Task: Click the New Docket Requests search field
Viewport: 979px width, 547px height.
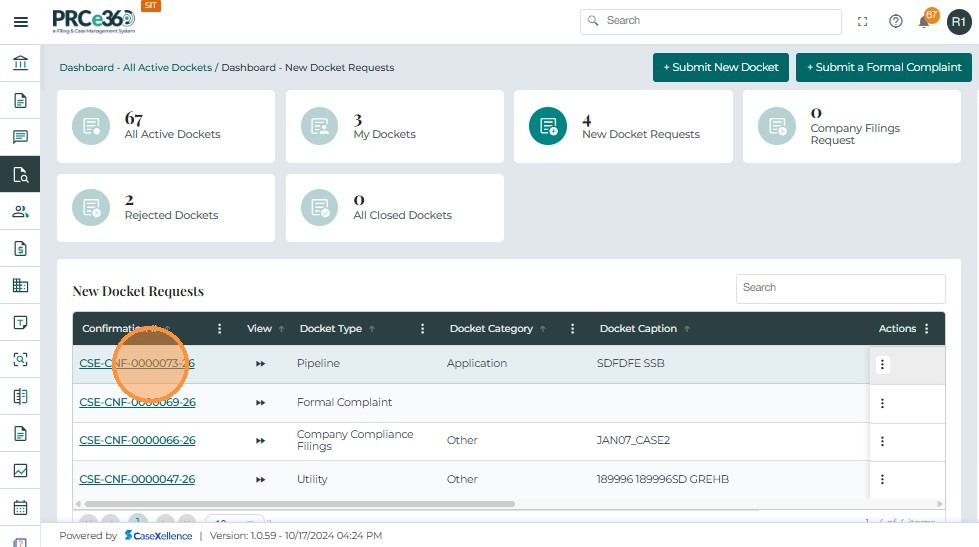Action: 840,288
